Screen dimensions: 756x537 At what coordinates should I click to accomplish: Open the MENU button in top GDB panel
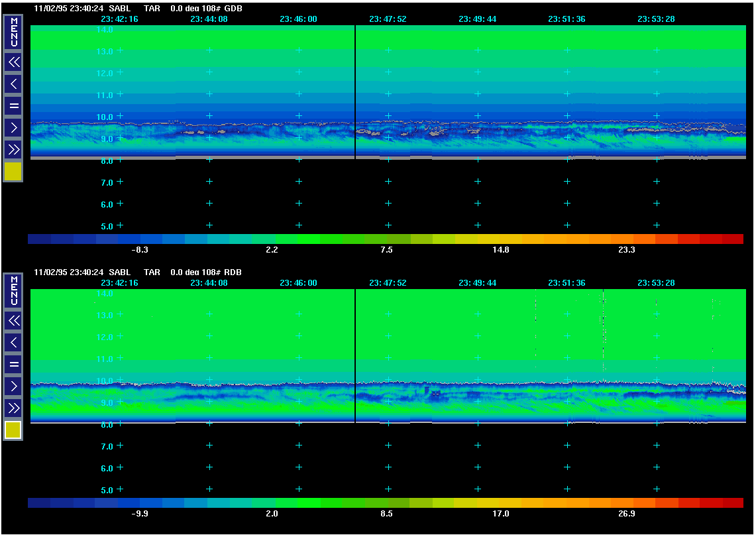pos(13,32)
